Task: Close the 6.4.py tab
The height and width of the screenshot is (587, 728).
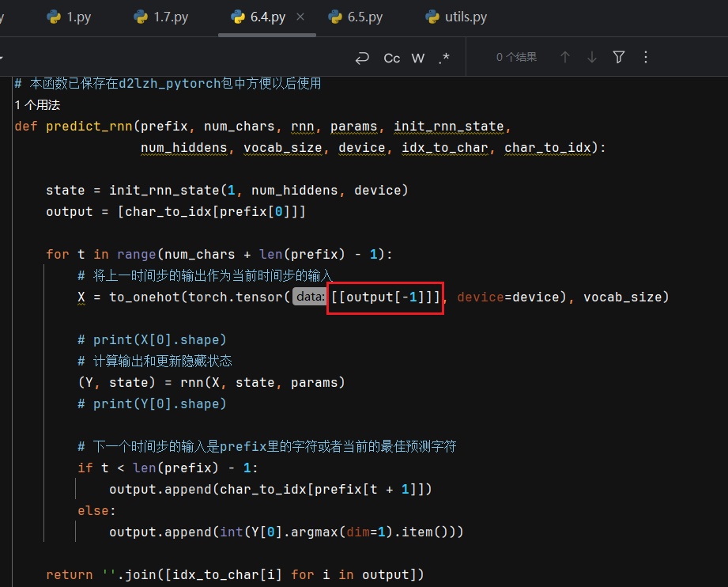Action: [x=300, y=17]
